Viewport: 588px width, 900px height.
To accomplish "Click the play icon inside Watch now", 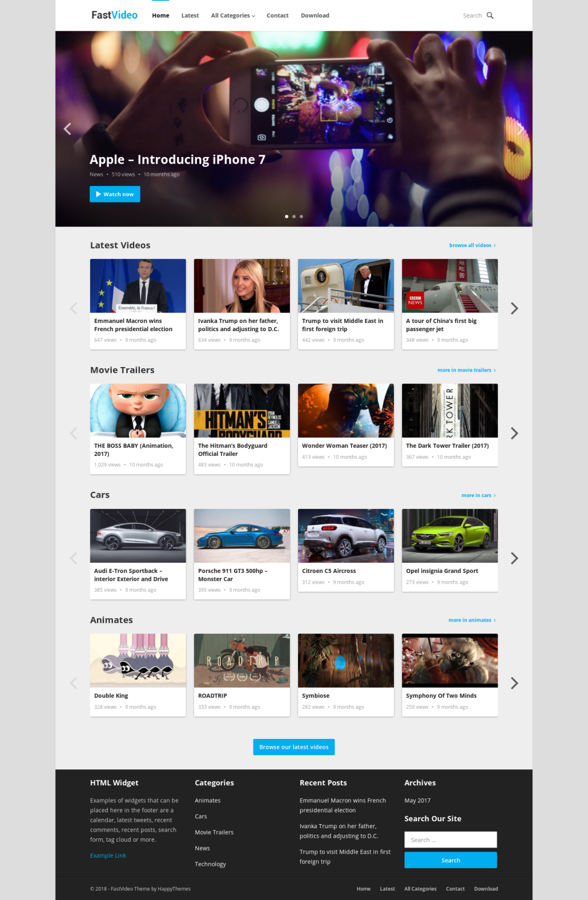I will [98, 194].
